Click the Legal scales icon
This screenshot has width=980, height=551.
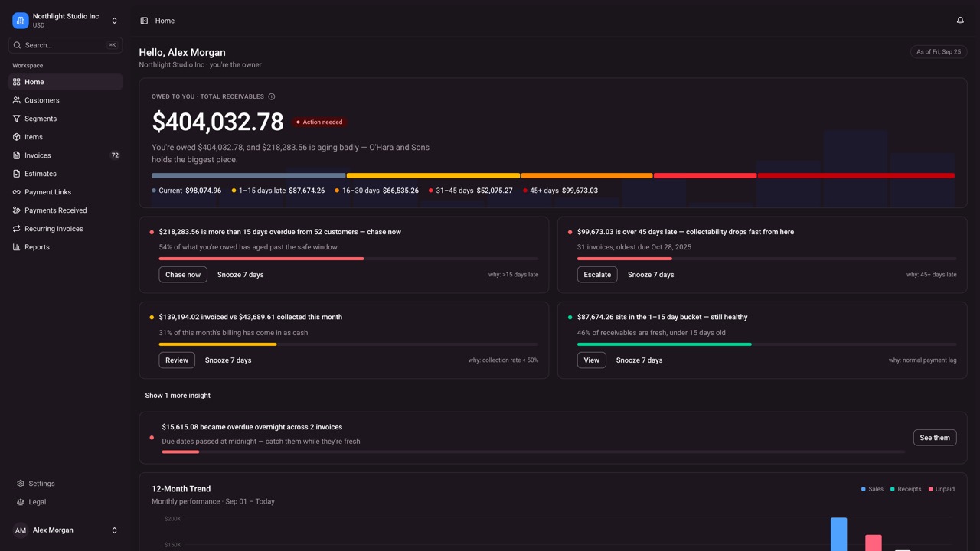click(21, 502)
